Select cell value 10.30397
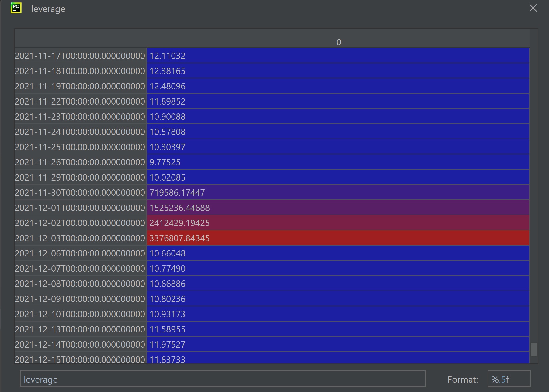 (x=338, y=147)
